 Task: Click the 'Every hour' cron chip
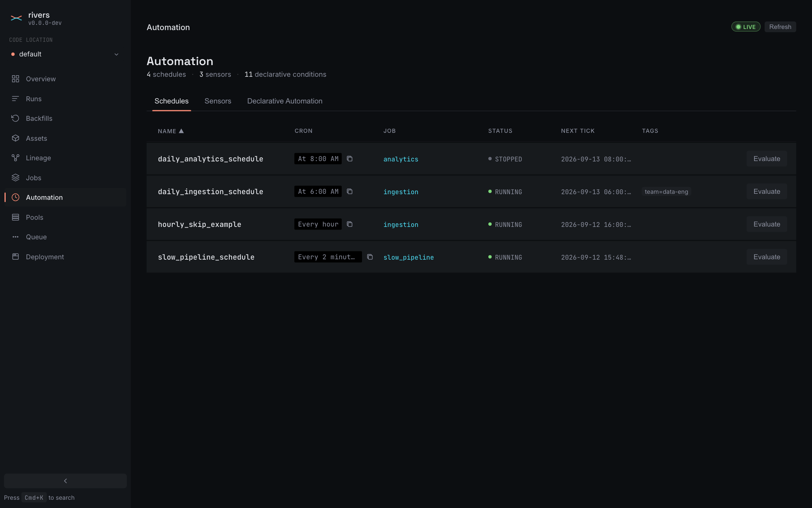coord(318,224)
